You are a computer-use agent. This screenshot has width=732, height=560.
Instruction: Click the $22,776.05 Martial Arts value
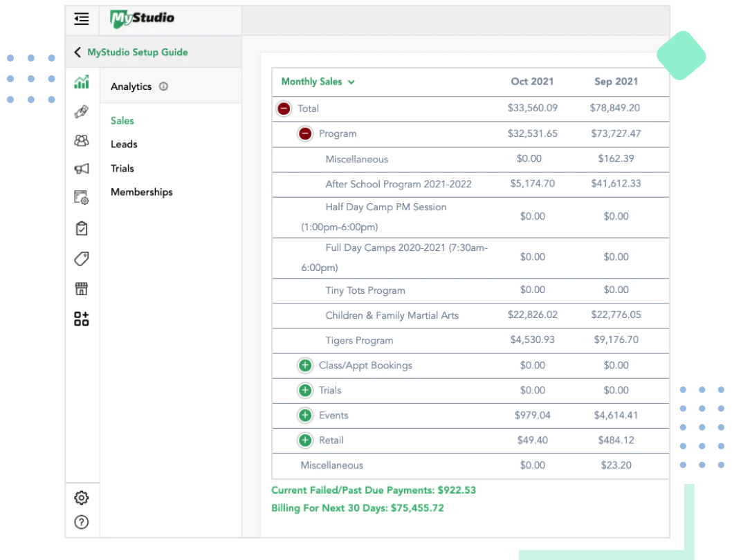(x=616, y=315)
